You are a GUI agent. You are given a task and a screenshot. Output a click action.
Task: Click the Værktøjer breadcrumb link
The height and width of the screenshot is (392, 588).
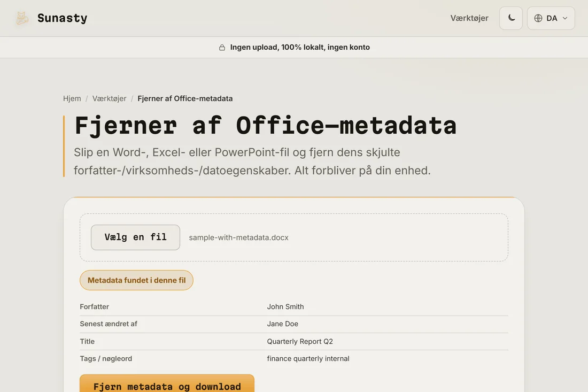point(110,98)
